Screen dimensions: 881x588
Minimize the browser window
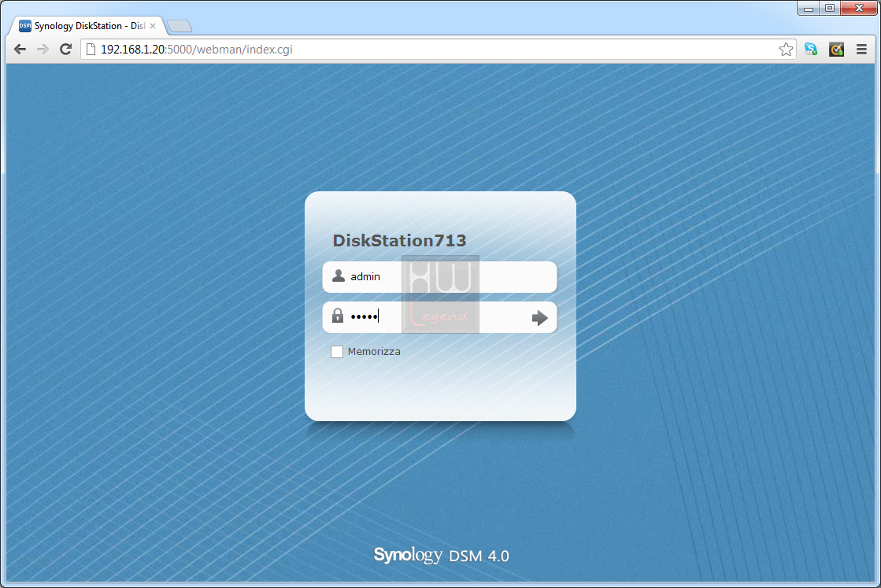point(809,9)
